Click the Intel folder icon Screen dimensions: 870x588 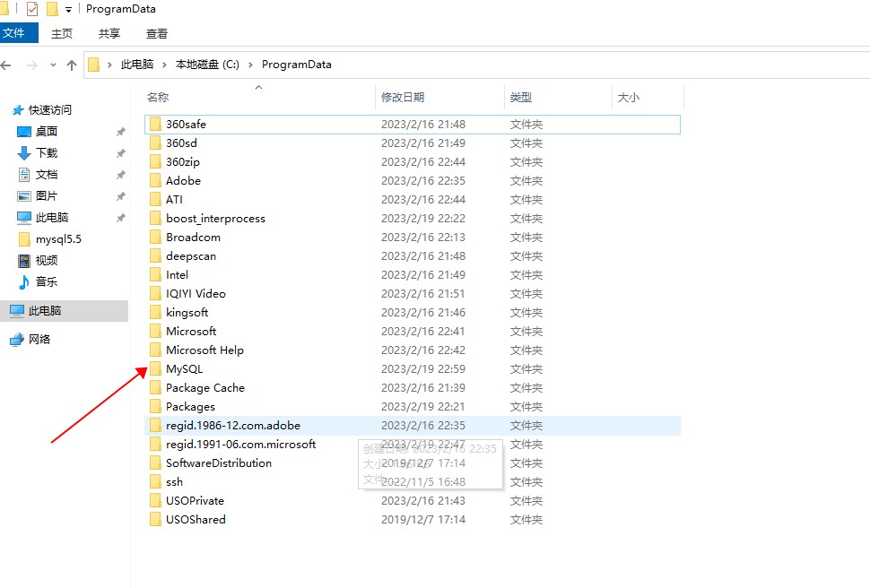[155, 275]
